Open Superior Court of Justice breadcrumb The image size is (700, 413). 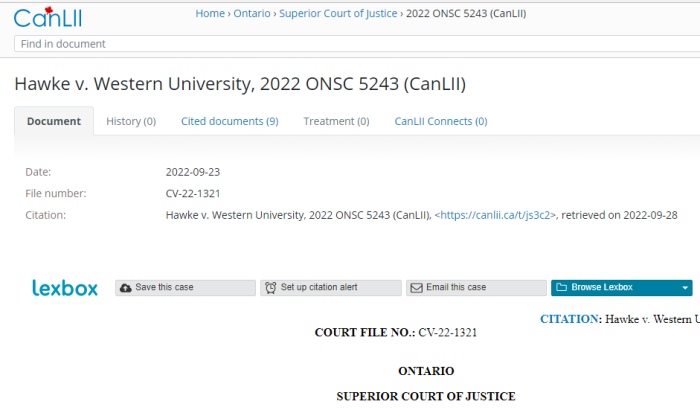pyautogui.click(x=338, y=13)
